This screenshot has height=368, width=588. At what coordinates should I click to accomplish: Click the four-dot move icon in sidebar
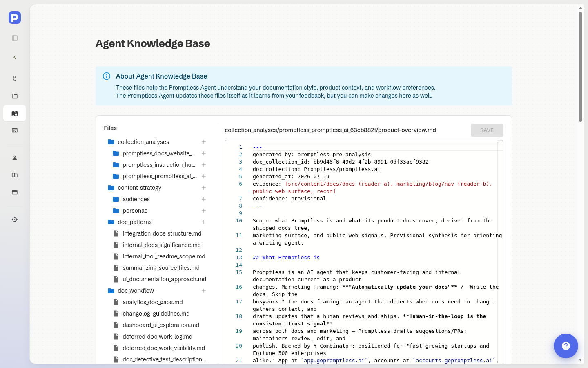15,220
